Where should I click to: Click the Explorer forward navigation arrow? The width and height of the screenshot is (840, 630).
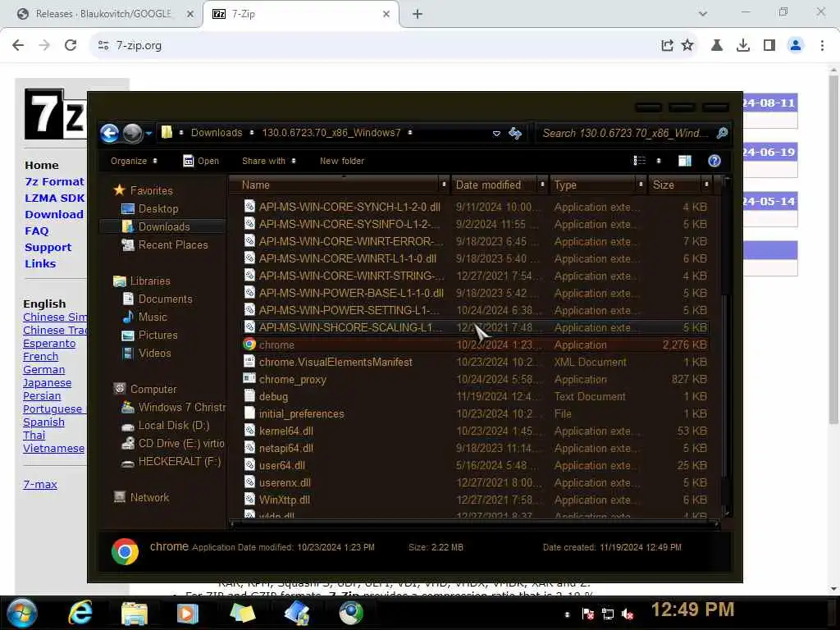click(x=132, y=133)
